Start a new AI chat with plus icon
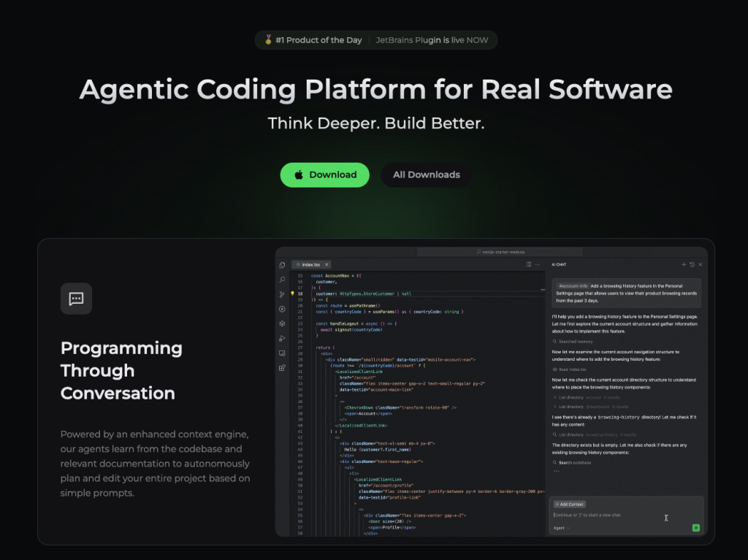748x560 pixels. [684, 264]
